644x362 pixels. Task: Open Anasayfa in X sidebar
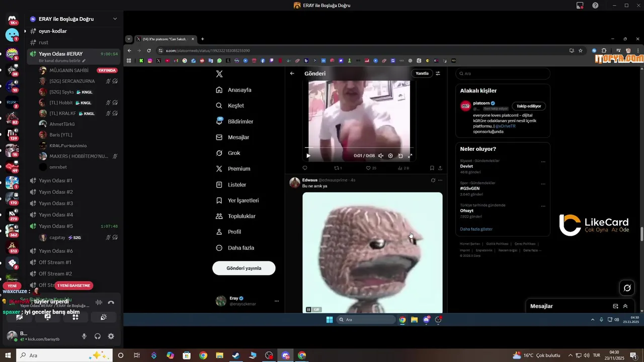point(233,90)
